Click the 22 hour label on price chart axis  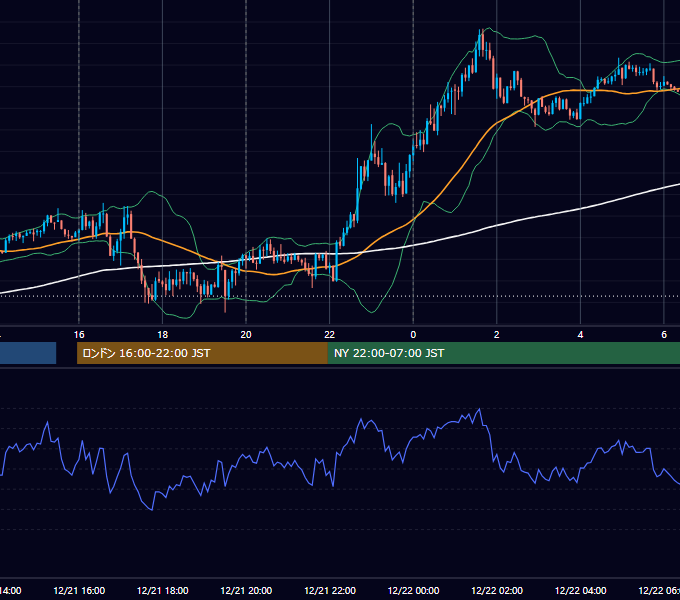tap(330, 334)
